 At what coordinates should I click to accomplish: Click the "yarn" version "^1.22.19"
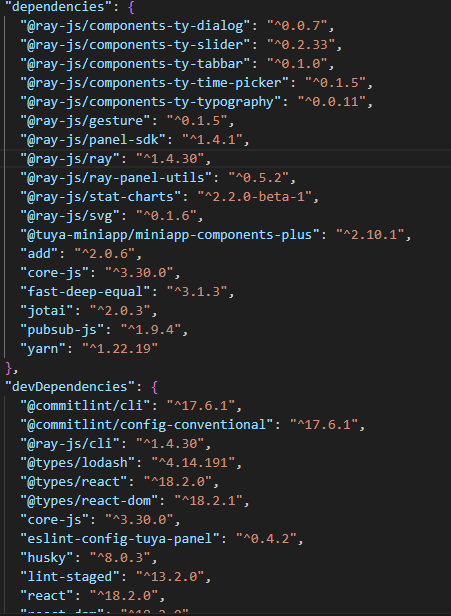point(120,348)
